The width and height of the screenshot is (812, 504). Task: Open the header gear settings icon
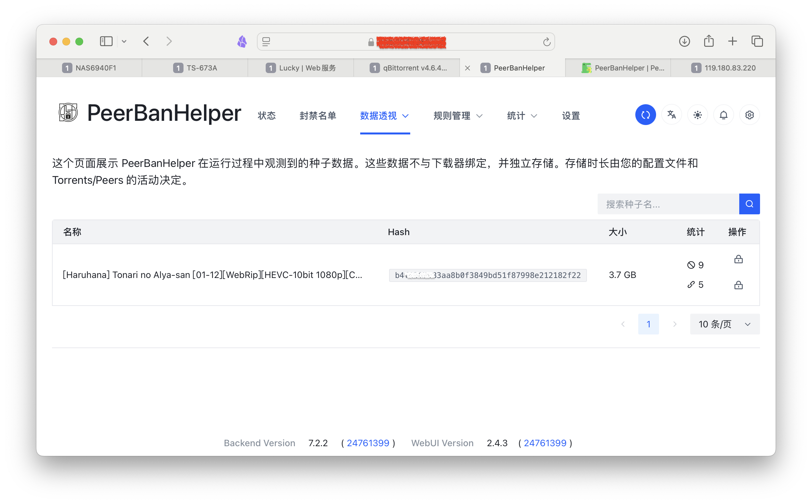(x=749, y=115)
